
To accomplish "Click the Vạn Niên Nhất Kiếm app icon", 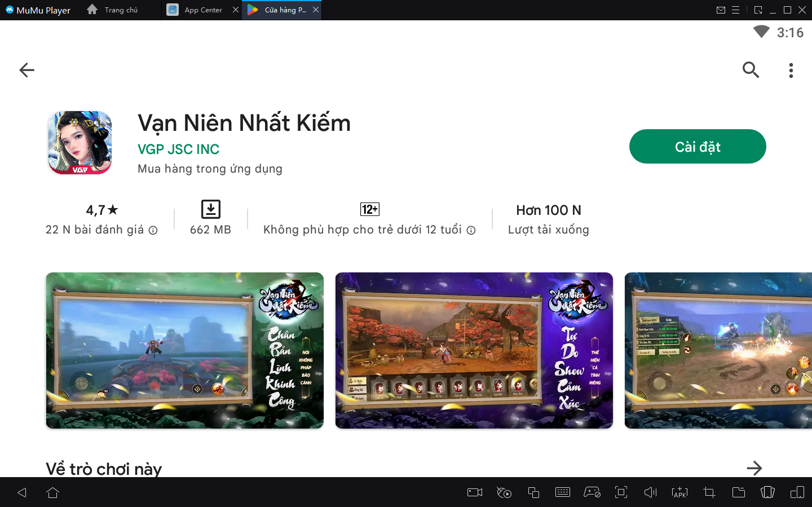I will point(80,143).
